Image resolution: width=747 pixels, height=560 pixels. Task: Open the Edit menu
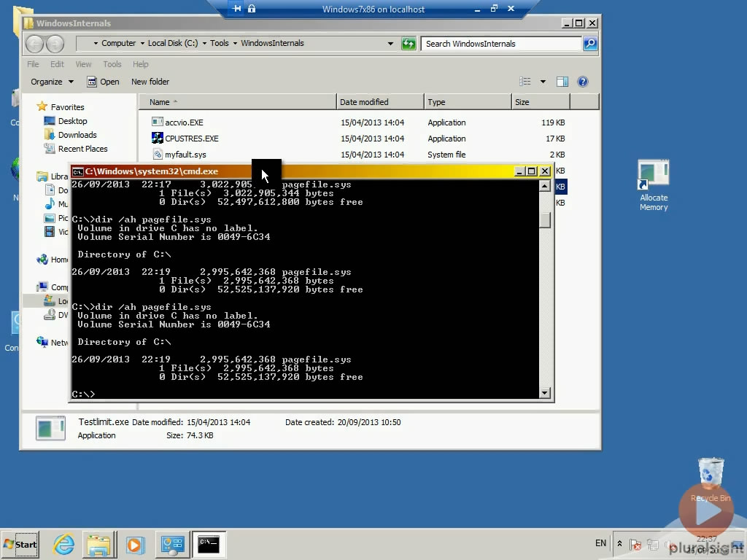(57, 64)
